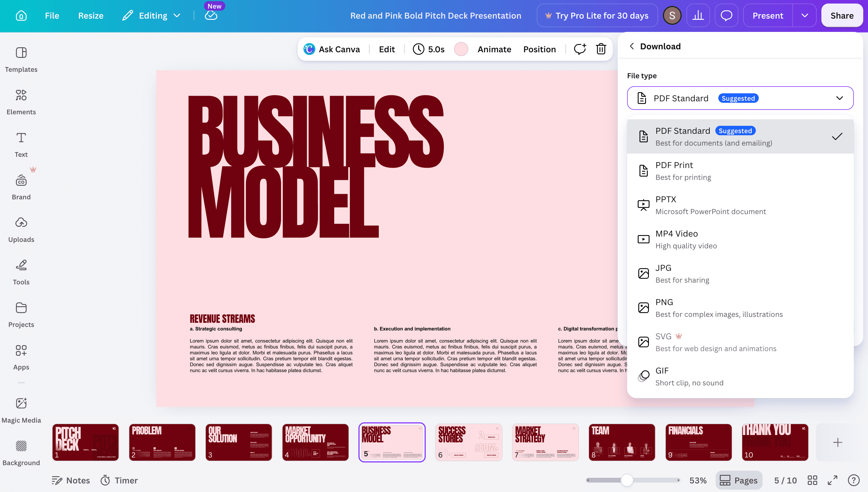
Task: Delete the page with trash icon
Action: coord(601,49)
